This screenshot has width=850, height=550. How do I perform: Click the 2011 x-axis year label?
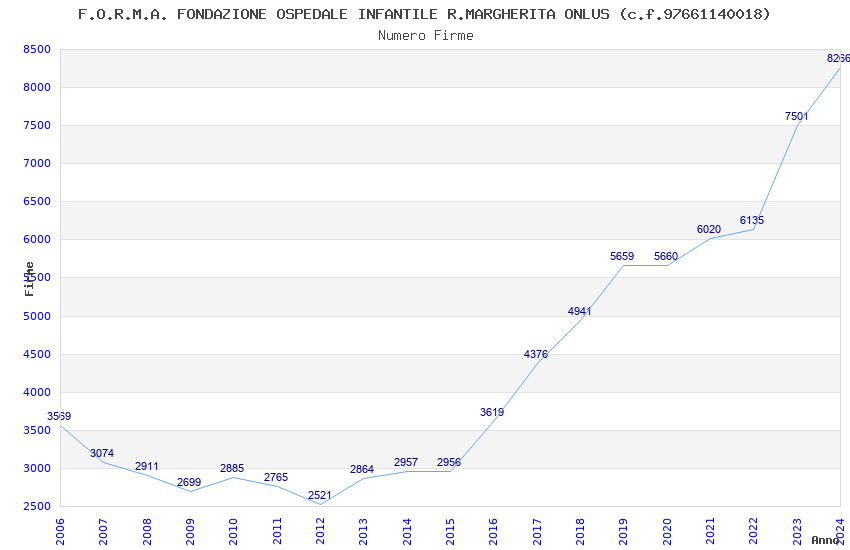(276, 531)
